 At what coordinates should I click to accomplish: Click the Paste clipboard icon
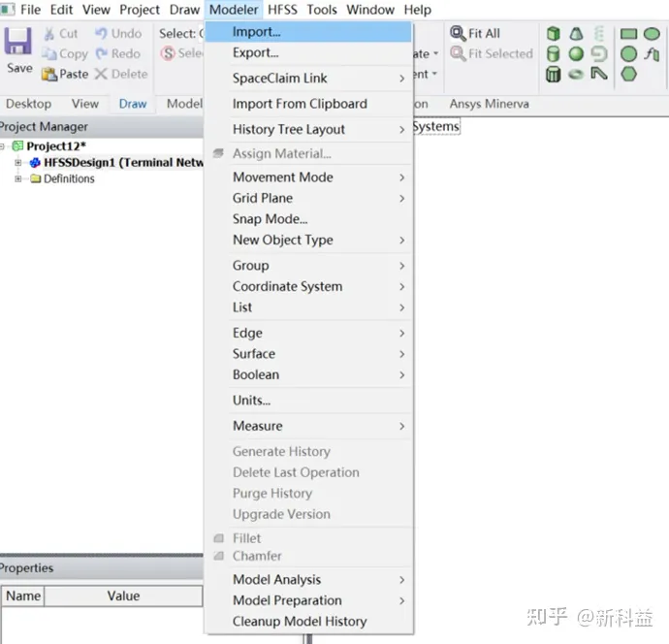[49, 75]
